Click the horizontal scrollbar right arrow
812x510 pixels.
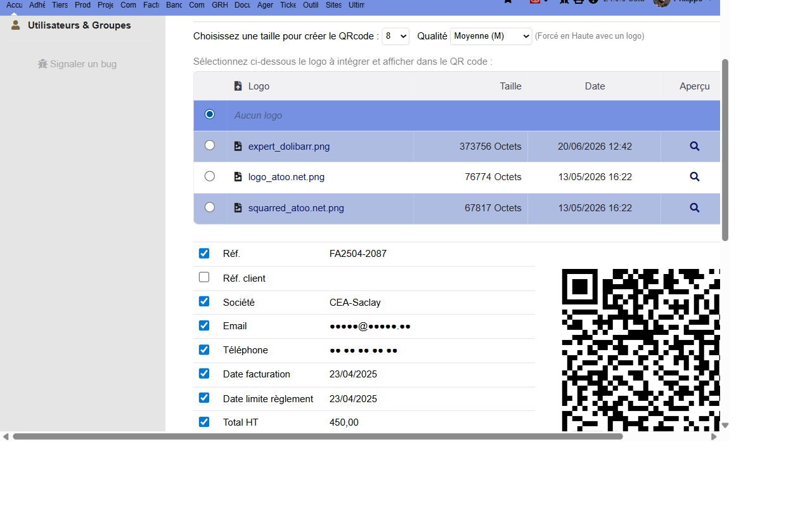pyautogui.click(x=714, y=436)
